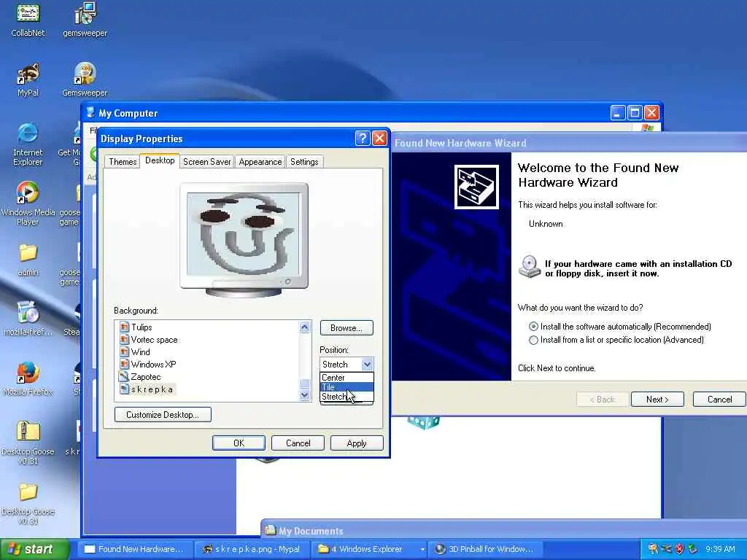Switch to the Screen Saver tab
The height and width of the screenshot is (560, 747).
(x=206, y=162)
